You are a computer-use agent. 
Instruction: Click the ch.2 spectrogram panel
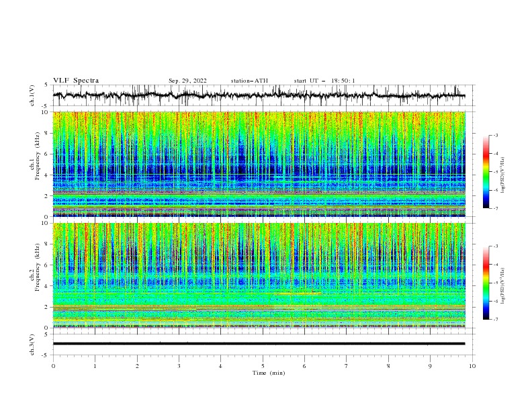pyautogui.click(x=259, y=275)
